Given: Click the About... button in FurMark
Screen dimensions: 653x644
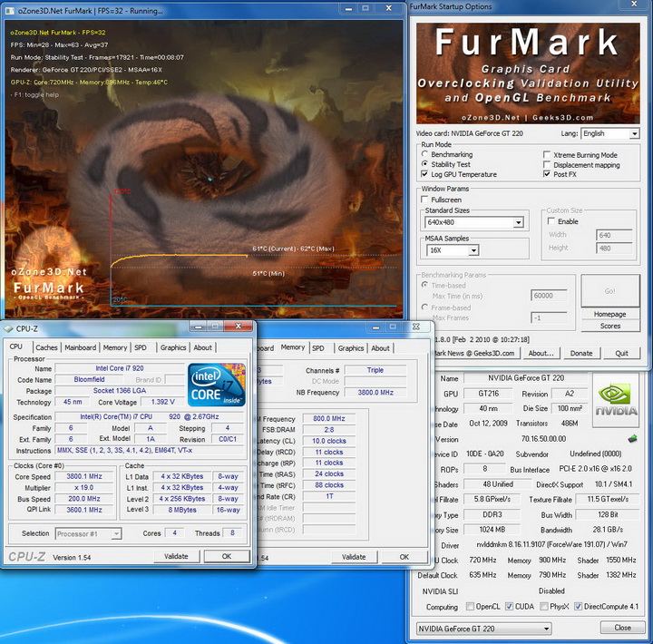Looking at the screenshot, I should [541, 353].
